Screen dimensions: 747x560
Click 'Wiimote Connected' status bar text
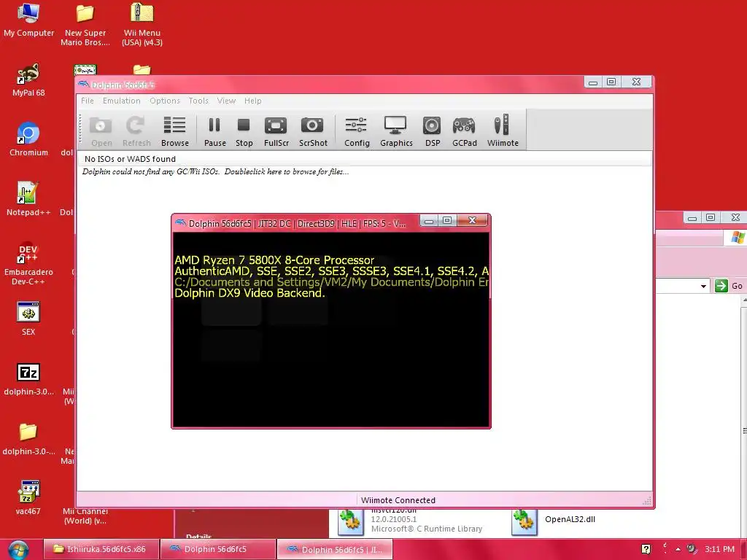[398, 500]
